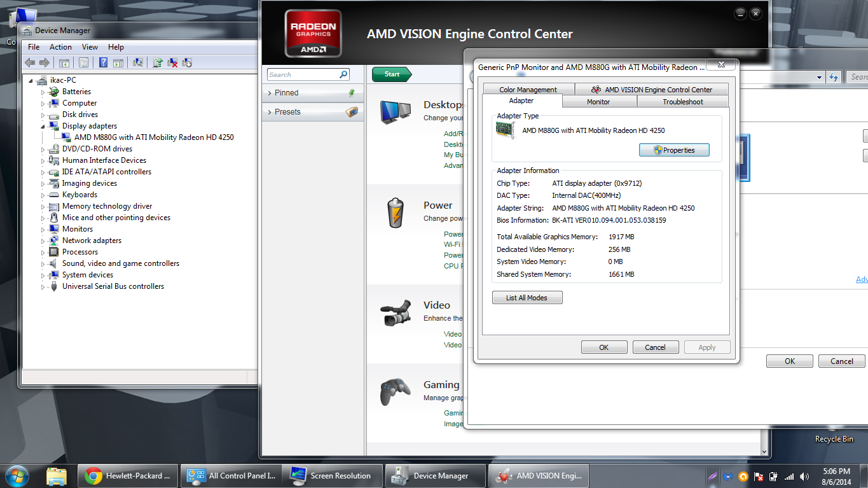Click the Disable device icon with down arrow

tap(187, 62)
